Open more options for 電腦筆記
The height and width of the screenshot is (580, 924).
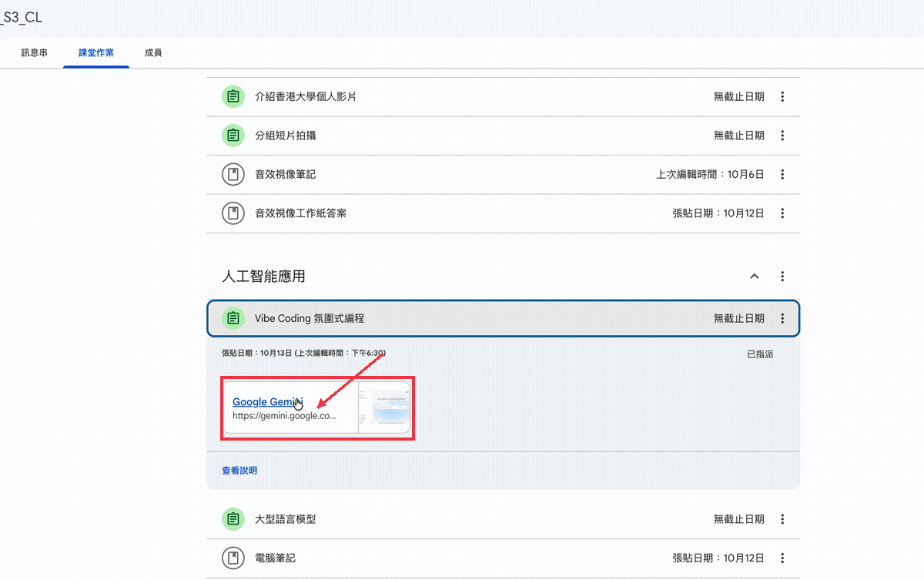point(782,558)
